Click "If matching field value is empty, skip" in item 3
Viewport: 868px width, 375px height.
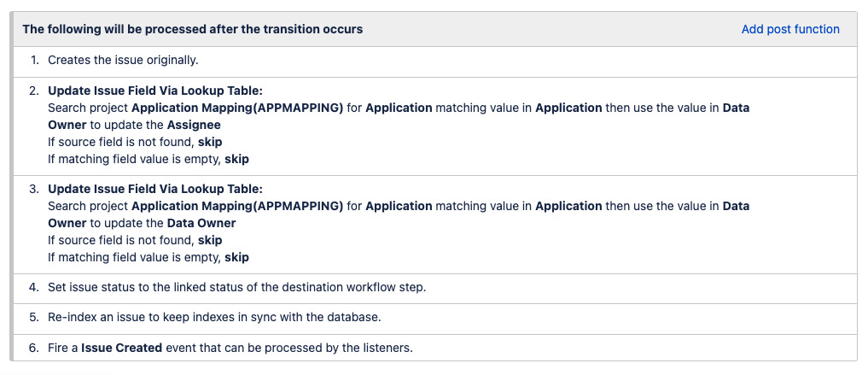(148, 257)
